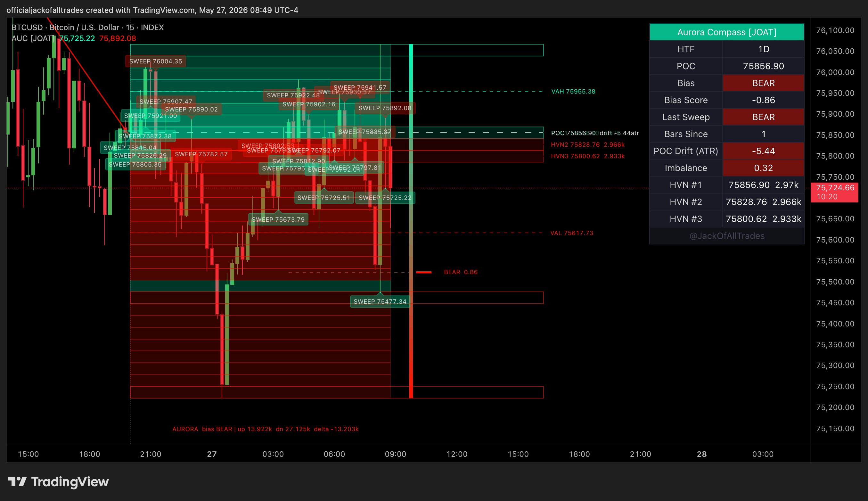Select the SWEEP 75921.00 label
Image resolution: width=868 pixels, height=501 pixels.
pos(150,116)
